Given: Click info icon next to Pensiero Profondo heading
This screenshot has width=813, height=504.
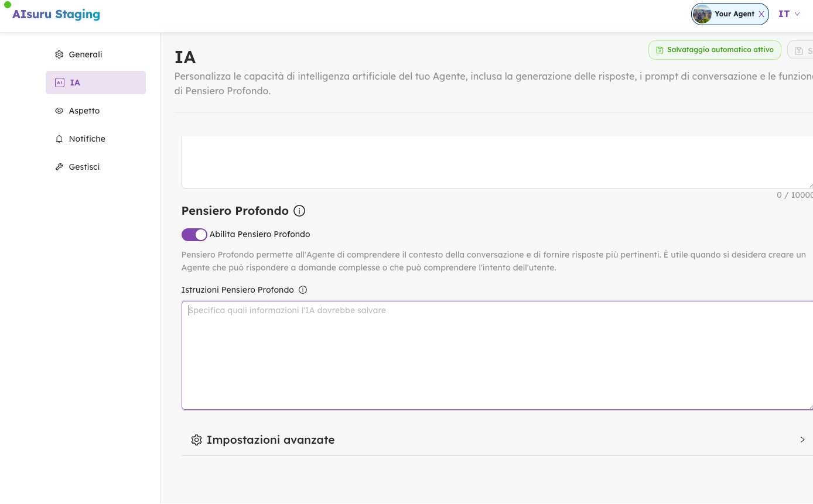Looking at the screenshot, I should coord(299,211).
